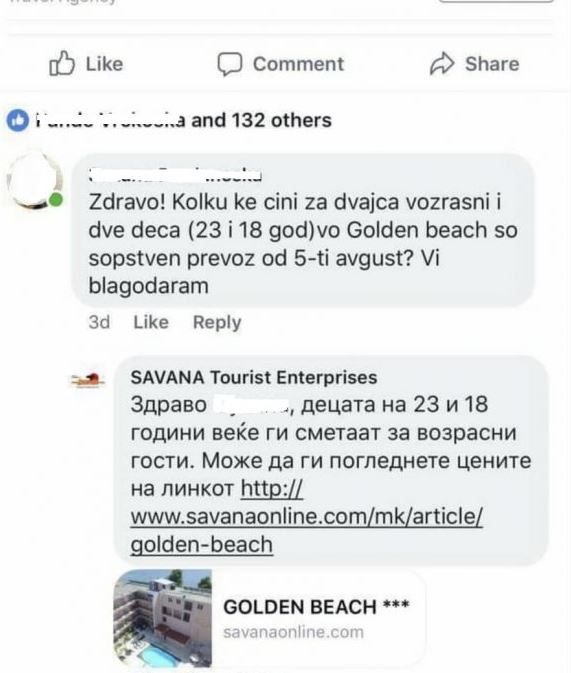Tap the Comment speech bubble icon
571x673 pixels.
pos(229,64)
